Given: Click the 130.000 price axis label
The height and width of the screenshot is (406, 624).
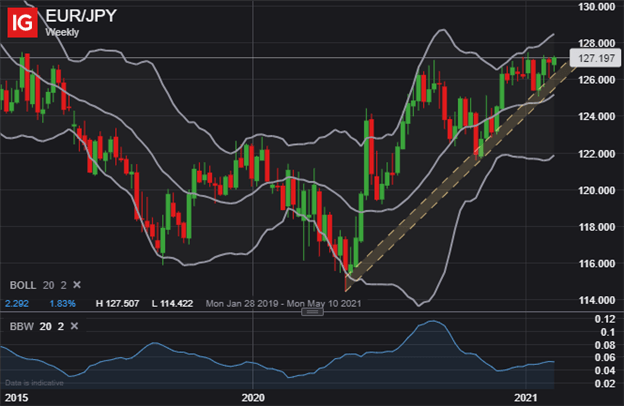Looking at the screenshot, I should click(597, 7).
